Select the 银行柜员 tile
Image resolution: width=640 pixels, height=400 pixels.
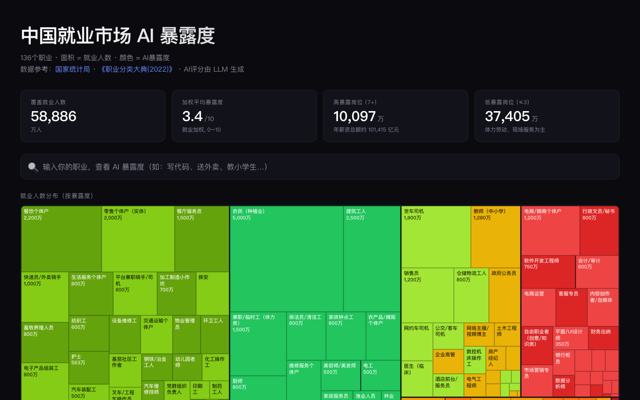pos(564,362)
